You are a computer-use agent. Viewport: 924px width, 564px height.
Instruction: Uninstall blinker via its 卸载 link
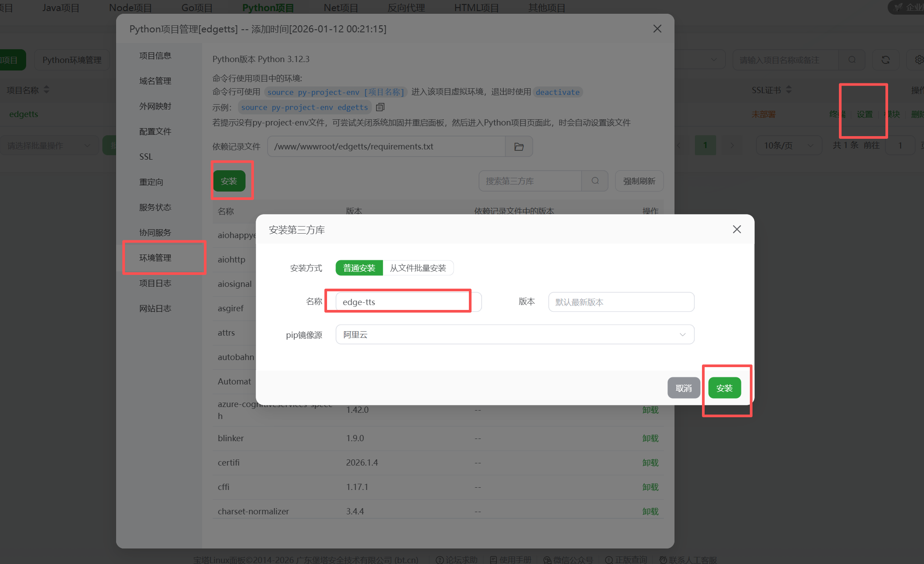[x=650, y=438]
